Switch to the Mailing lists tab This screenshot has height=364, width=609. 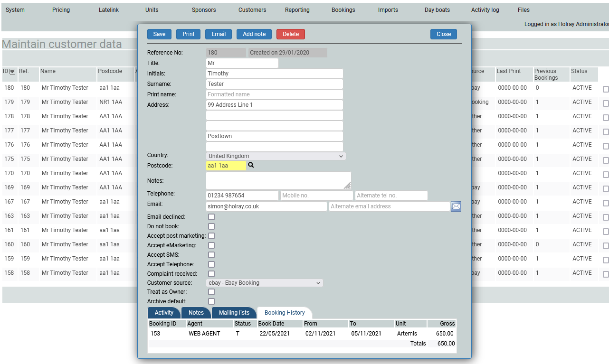(x=234, y=313)
